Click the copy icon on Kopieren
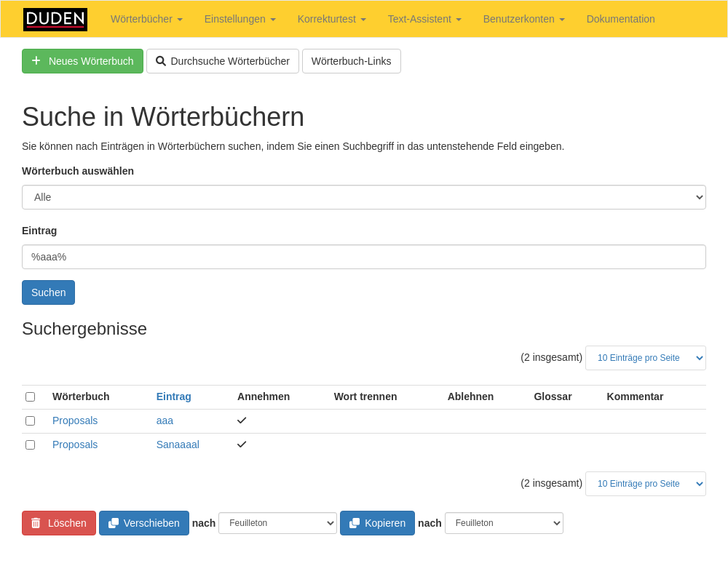 click(355, 523)
